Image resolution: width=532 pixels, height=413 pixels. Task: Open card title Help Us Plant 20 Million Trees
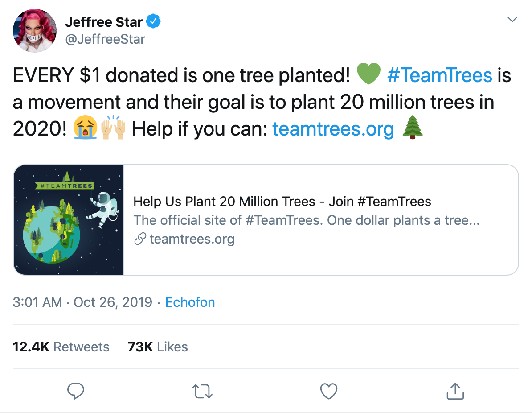[282, 202]
